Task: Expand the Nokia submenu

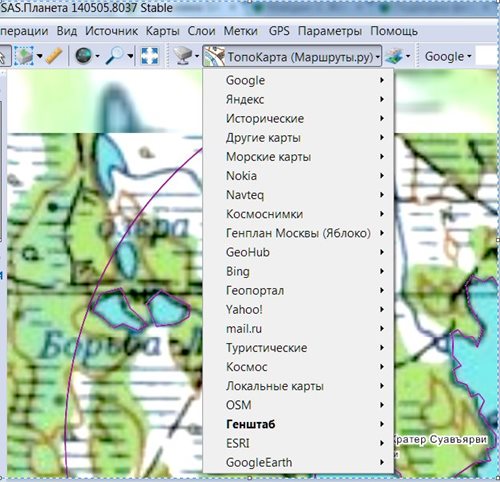Action: [x=298, y=176]
